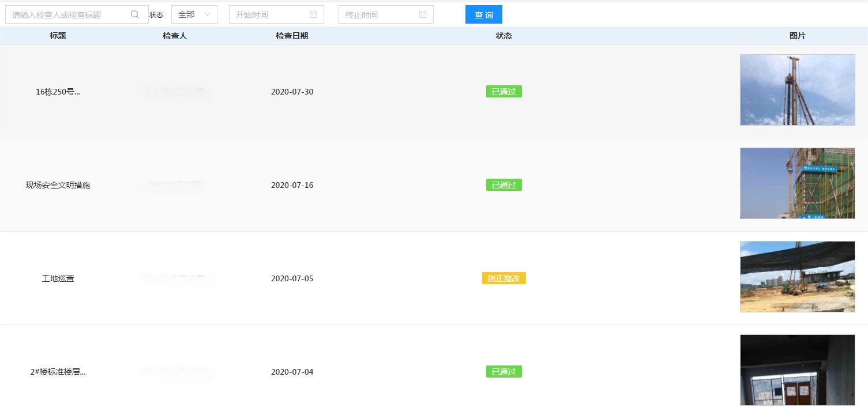
Task: Click the 已通过 badge dated 2020-07-30
Action: coord(503,92)
